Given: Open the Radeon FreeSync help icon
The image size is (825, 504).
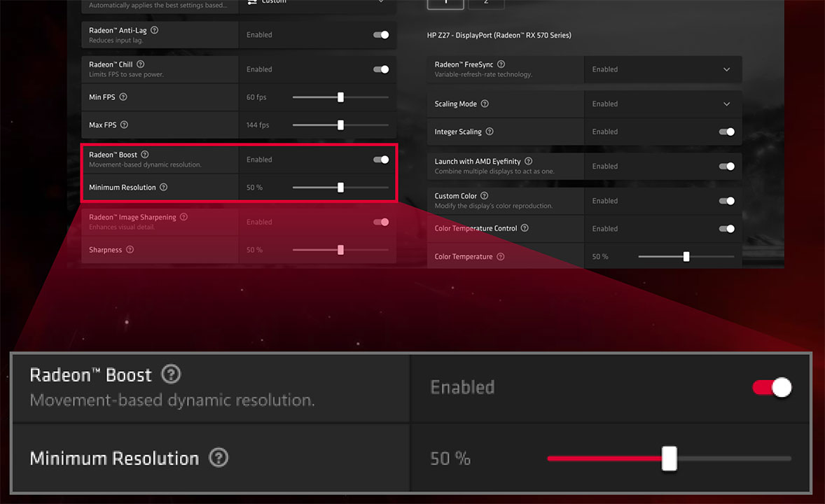Looking at the screenshot, I should coord(501,64).
